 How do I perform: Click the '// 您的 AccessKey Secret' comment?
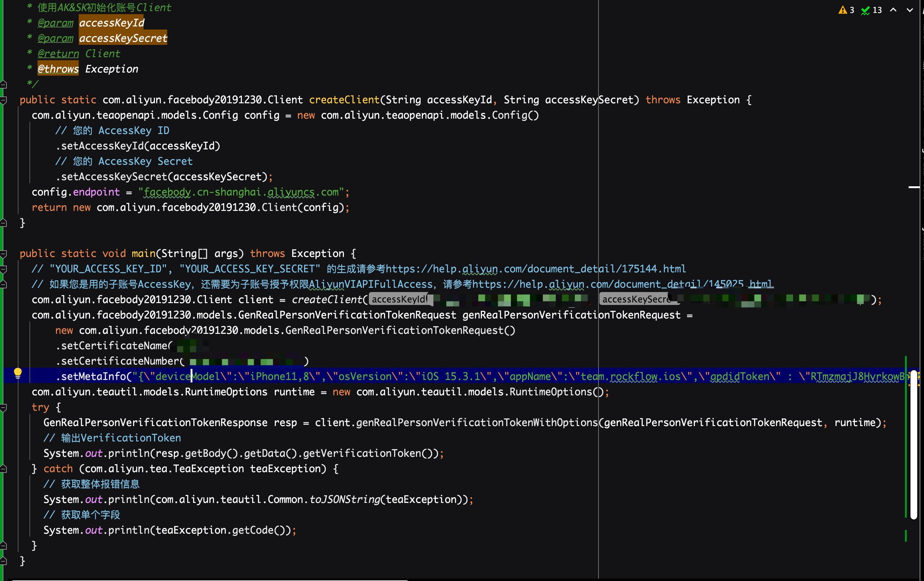[x=124, y=161]
